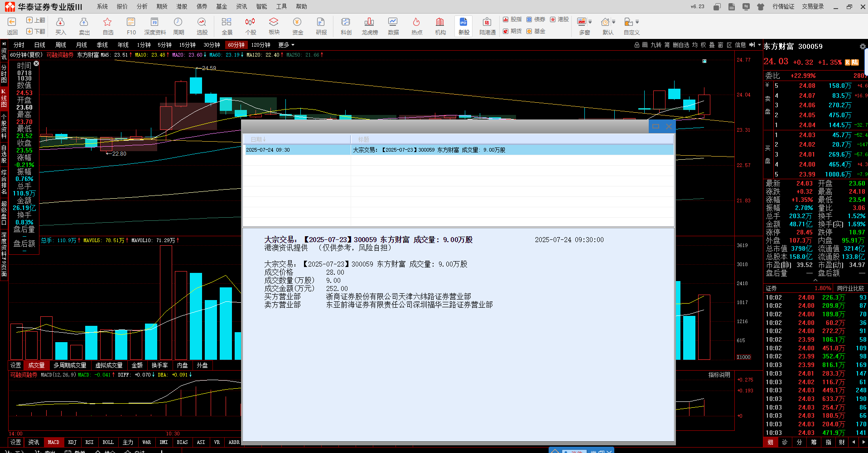Toggle the 股指 index shortcut
The image size is (868, 453).
pos(512,19)
